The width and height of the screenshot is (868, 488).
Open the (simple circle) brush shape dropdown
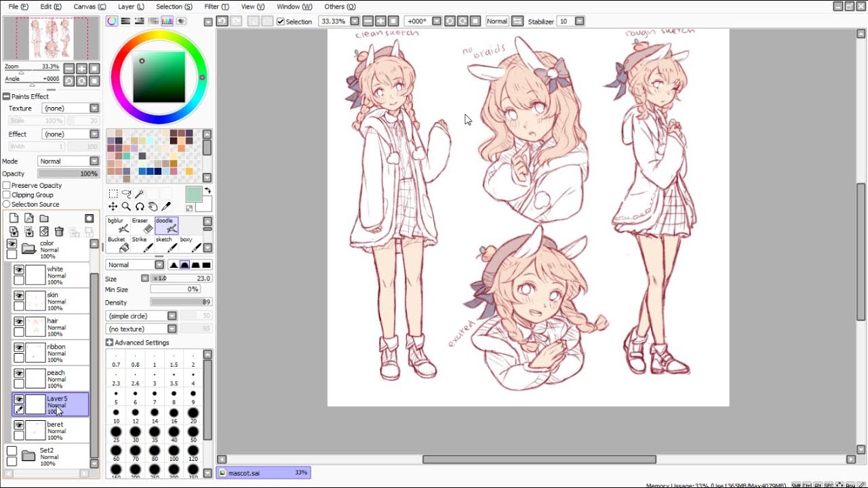click(141, 316)
